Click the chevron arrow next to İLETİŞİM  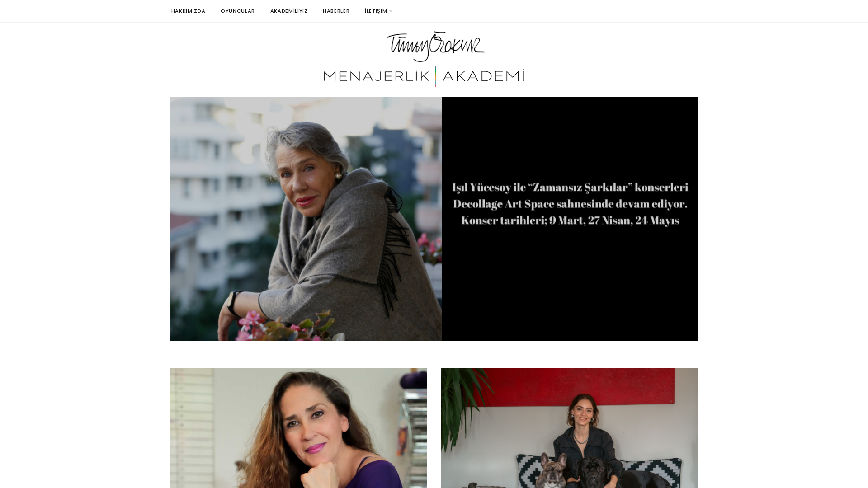[391, 11]
